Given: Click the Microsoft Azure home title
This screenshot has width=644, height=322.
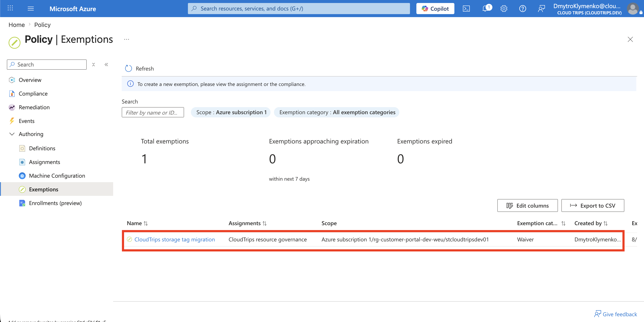Looking at the screenshot, I should coord(73,9).
